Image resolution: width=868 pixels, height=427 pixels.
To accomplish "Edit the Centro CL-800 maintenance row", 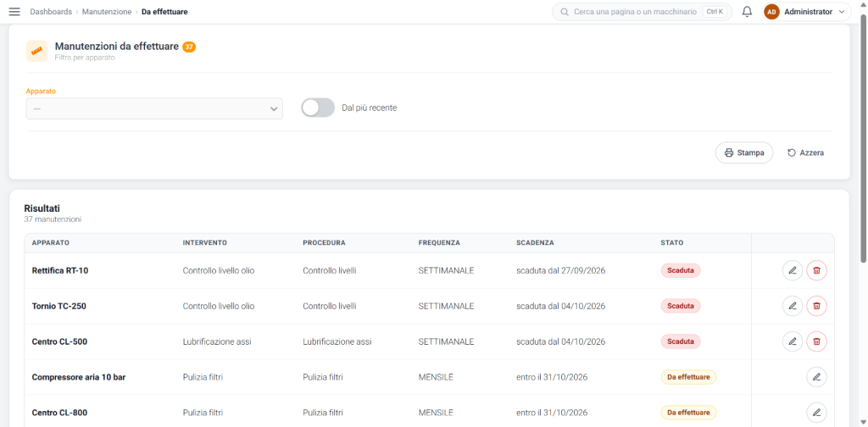I will point(816,413).
